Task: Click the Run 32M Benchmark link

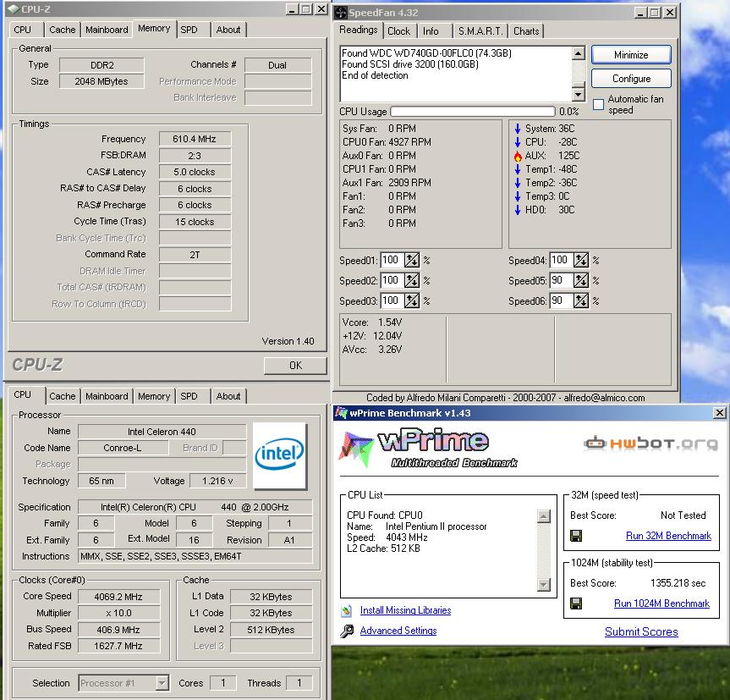Action: pos(668,536)
